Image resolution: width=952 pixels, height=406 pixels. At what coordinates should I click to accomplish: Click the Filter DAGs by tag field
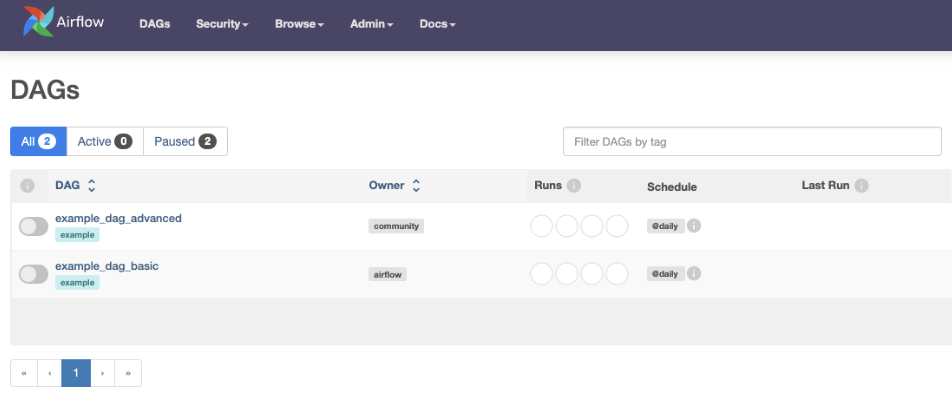coord(752,142)
